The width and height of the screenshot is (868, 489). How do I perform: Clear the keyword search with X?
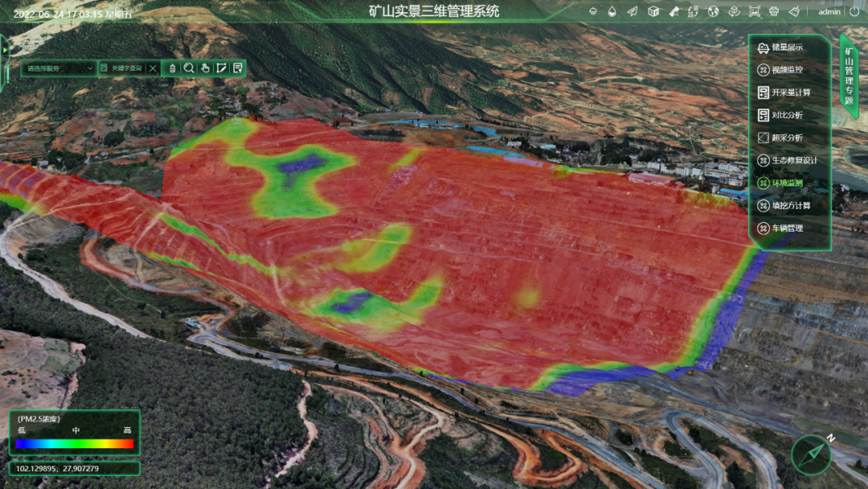pyautogui.click(x=153, y=68)
